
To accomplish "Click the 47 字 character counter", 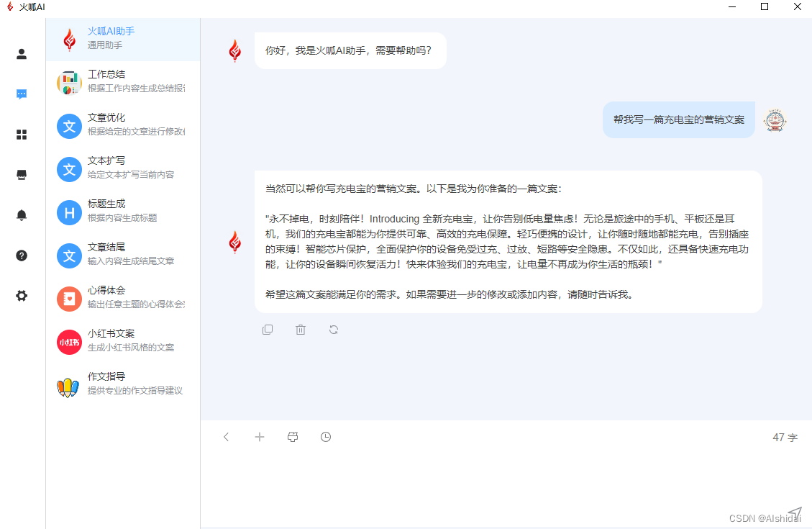I will [x=785, y=438].
